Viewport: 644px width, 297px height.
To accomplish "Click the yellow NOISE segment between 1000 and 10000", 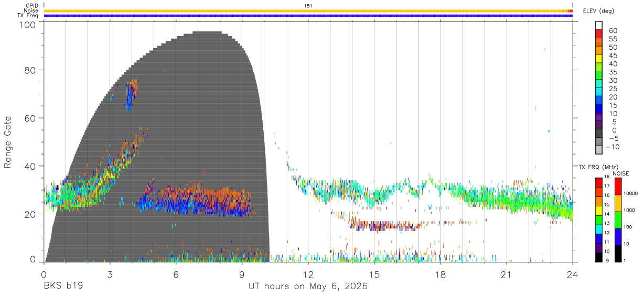I will point(618,203).
